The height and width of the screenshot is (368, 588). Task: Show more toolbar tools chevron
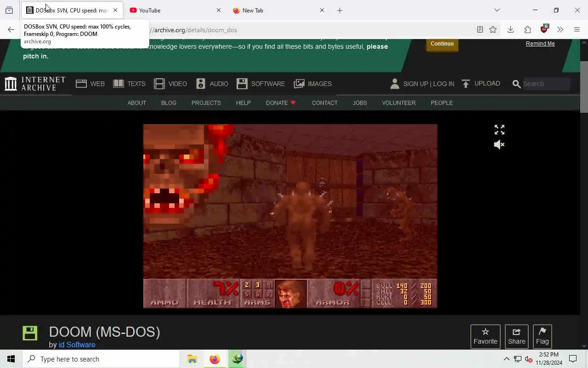(560, 30)
